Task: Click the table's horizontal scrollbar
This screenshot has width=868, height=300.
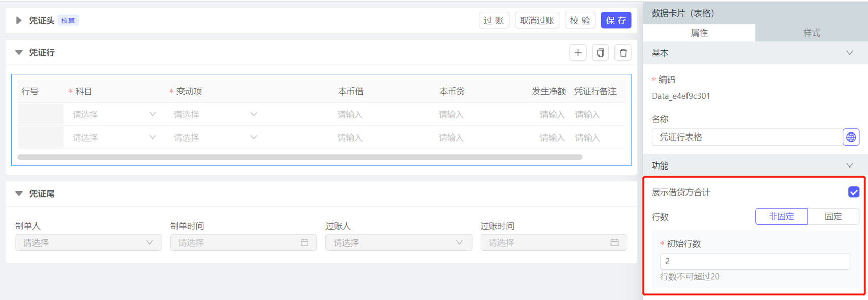Action: click(x=299, y=157)
